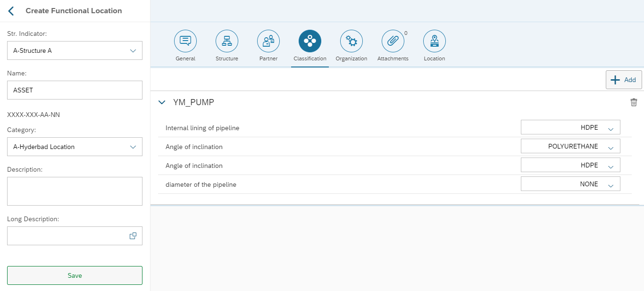This screenshot has width=644, height=291.
Task: Select the Classification circle icon
Action: click(310, 42)
